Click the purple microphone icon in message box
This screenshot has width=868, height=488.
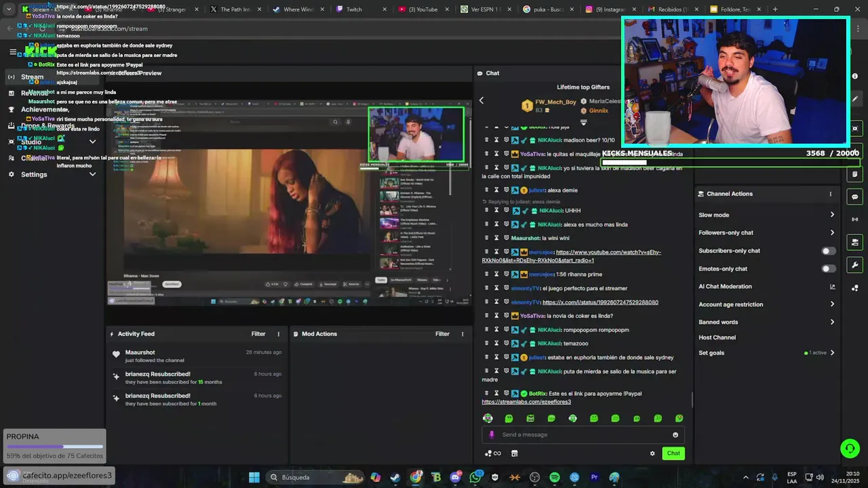pyautogui.click(x=492, y=434)
